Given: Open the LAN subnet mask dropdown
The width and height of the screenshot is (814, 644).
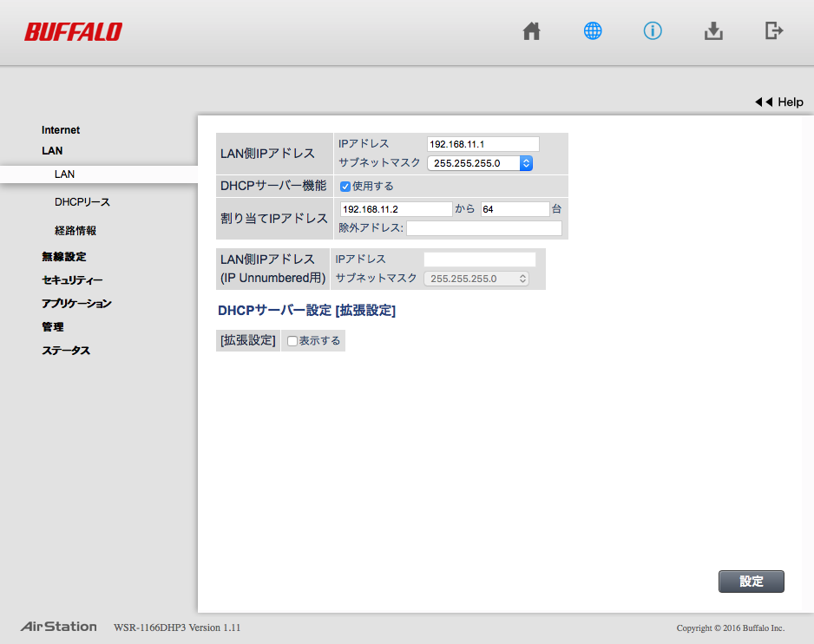Looking at the screenshot, I should click(x=480, y=163).
